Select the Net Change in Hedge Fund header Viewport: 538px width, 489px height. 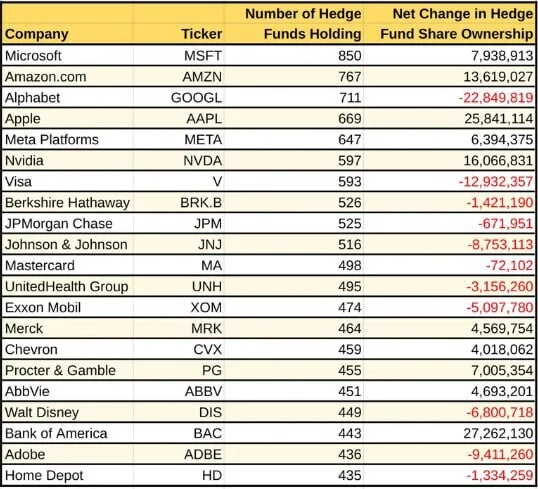tap(457, 24)
